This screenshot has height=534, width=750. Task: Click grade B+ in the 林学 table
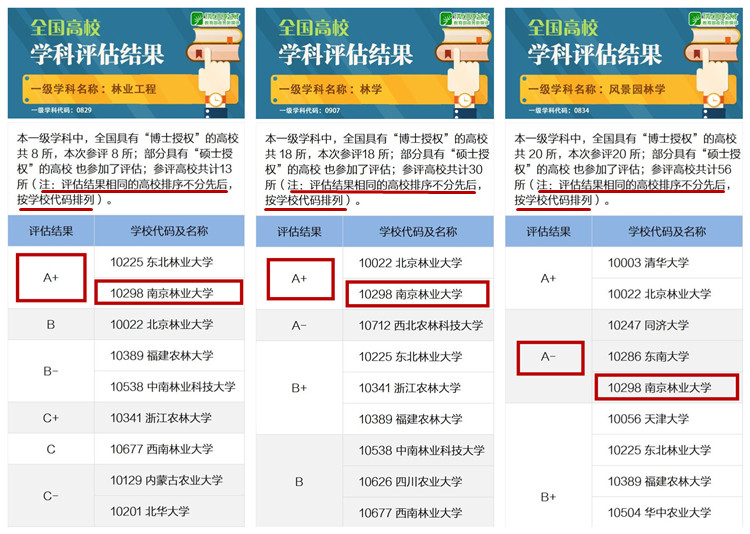pyautogui.click(x=299, y=388)
